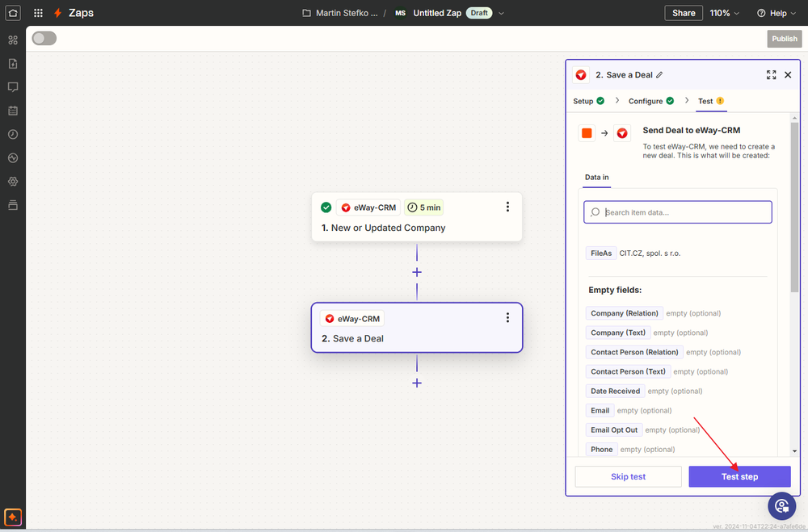
Task: Click the panel's vertical scrollbar thumb
Action: pos(794,207)
